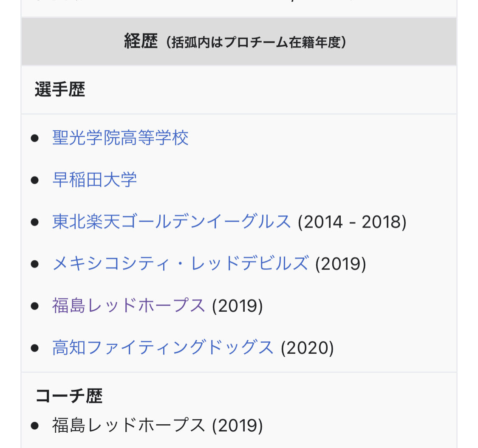Open the 聖光学院高等学校 link

pyautogui.click(x=120, y=138)
